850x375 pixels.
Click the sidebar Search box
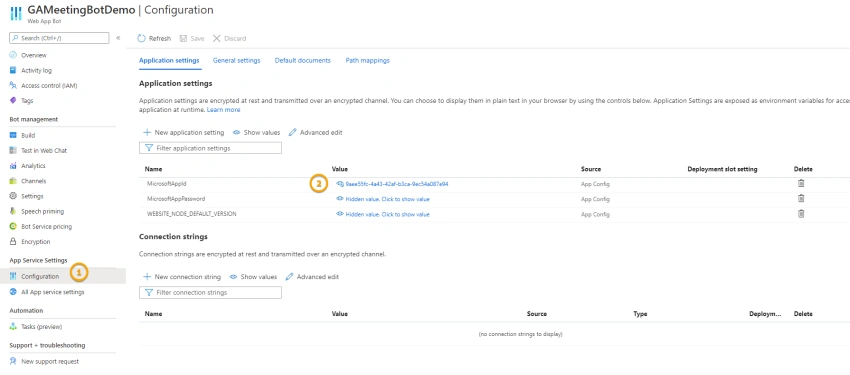(x=59, y=38)
